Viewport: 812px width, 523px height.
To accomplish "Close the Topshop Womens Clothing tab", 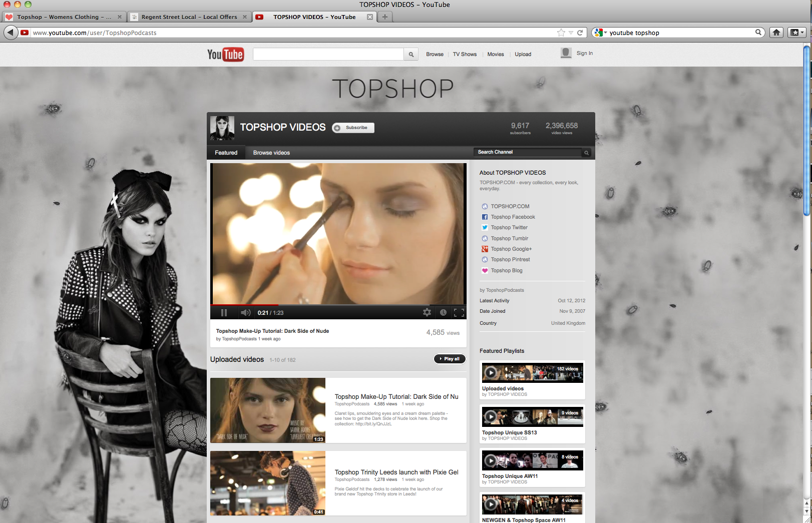I will tap(120, 17).
